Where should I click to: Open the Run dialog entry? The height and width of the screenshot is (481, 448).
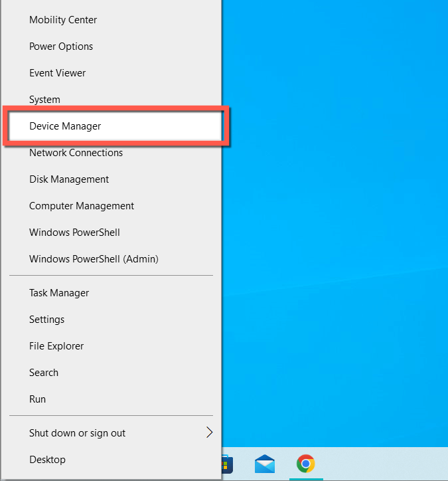112,399
